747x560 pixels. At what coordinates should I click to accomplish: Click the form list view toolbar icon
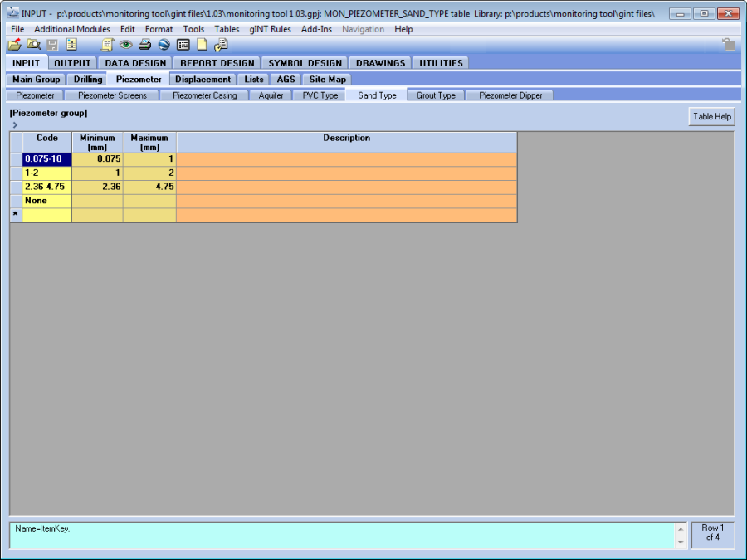tap(183, 45)
